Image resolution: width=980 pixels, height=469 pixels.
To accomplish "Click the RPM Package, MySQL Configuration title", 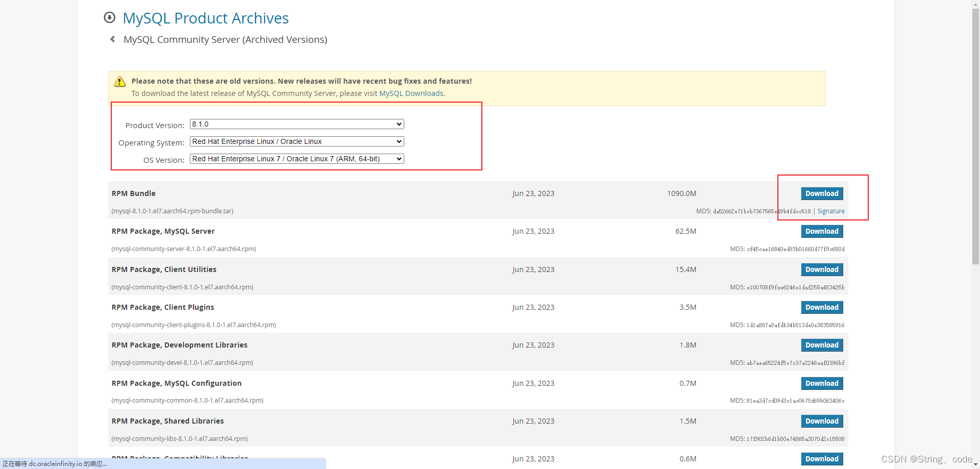I will [x=177, y=383].
